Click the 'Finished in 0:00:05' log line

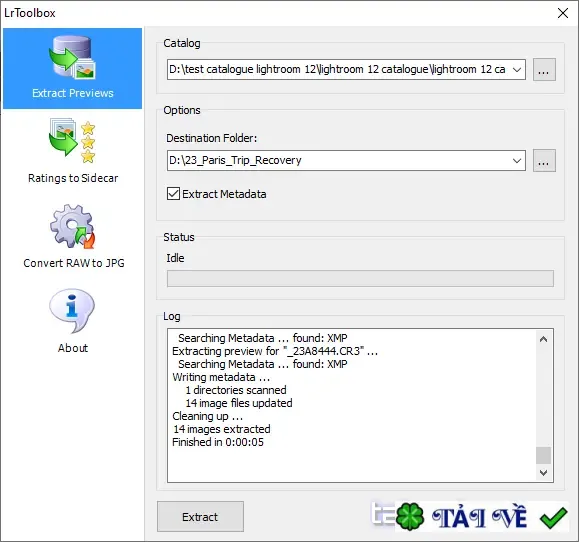218,442
